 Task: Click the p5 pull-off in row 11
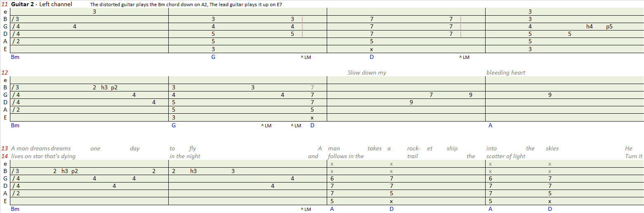click(609, 26)
